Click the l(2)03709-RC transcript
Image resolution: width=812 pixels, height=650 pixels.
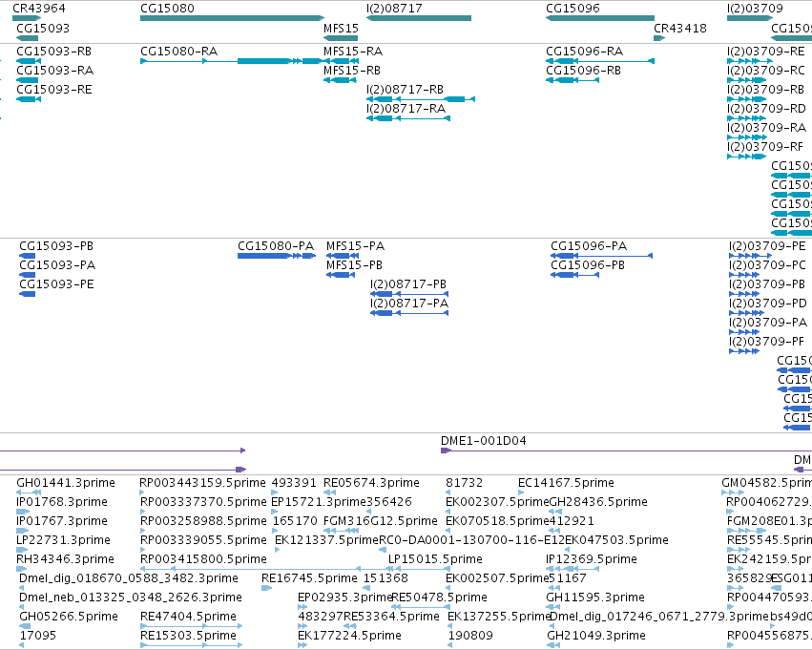tap(746, 80)
